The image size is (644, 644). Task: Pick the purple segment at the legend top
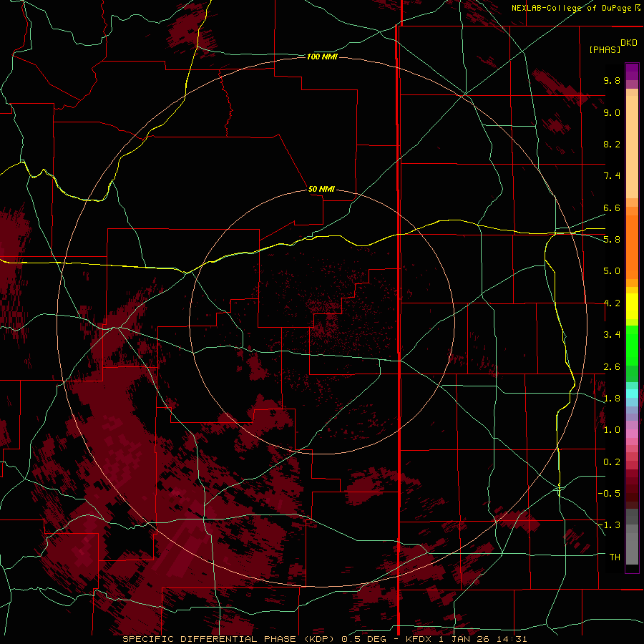[x=632, y=72]
